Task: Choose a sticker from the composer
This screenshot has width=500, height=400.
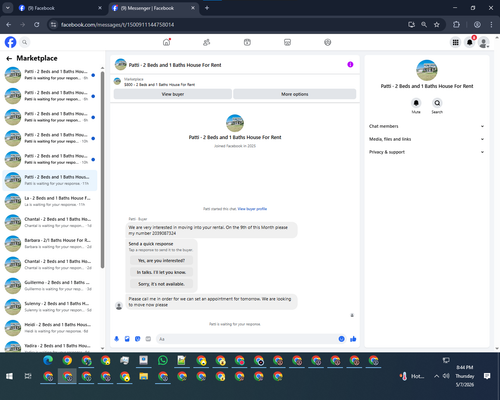Action: click(138, 339)
